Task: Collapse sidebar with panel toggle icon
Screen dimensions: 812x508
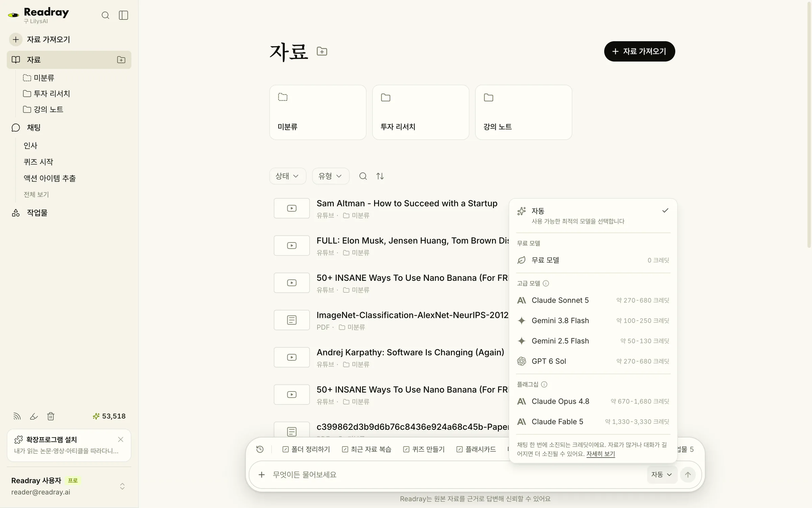Action: [123, 15]
